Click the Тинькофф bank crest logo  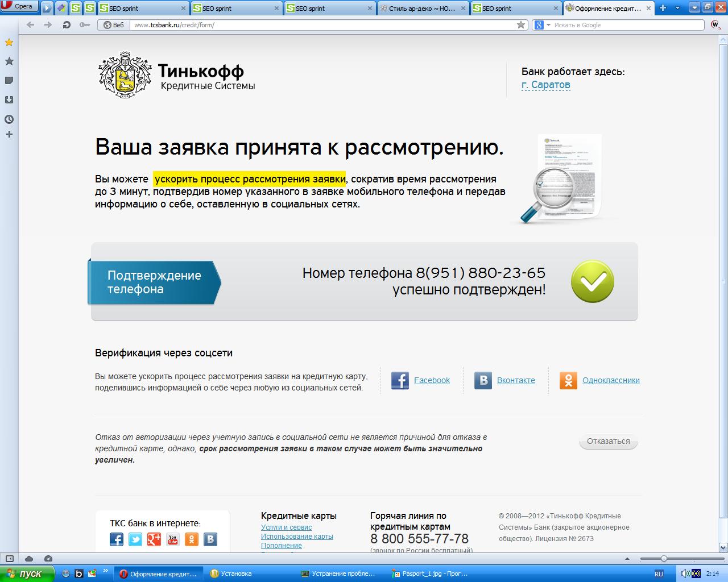click(125, 76)
